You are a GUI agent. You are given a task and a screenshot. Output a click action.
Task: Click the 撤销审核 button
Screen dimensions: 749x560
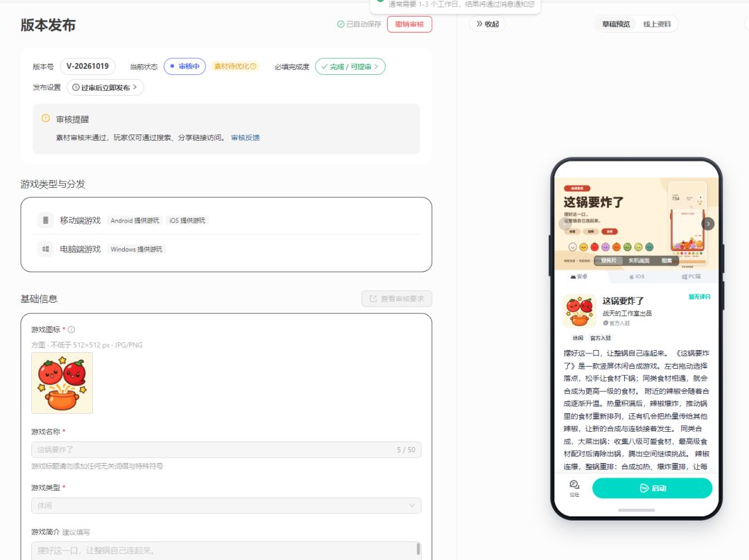(409, 24)
